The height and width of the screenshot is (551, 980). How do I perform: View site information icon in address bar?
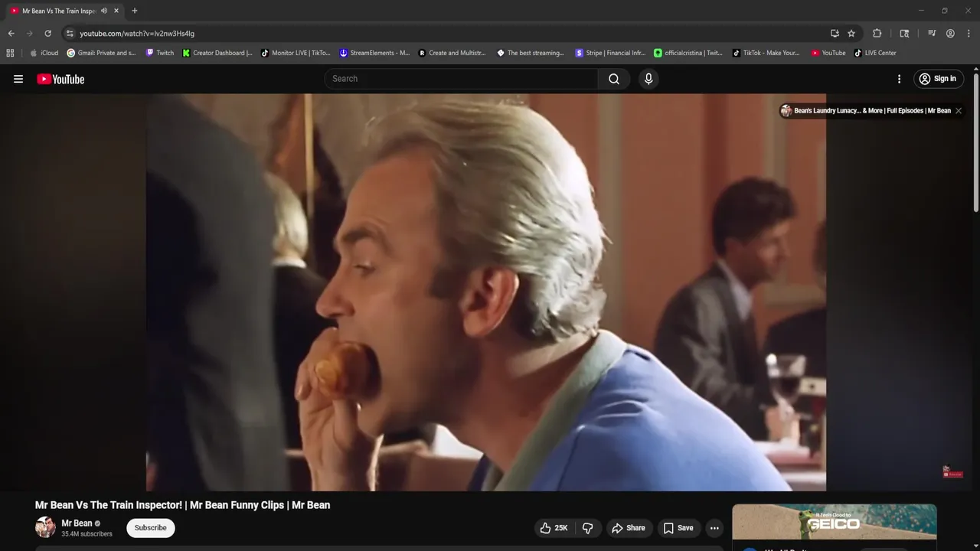tap(70, 34)
